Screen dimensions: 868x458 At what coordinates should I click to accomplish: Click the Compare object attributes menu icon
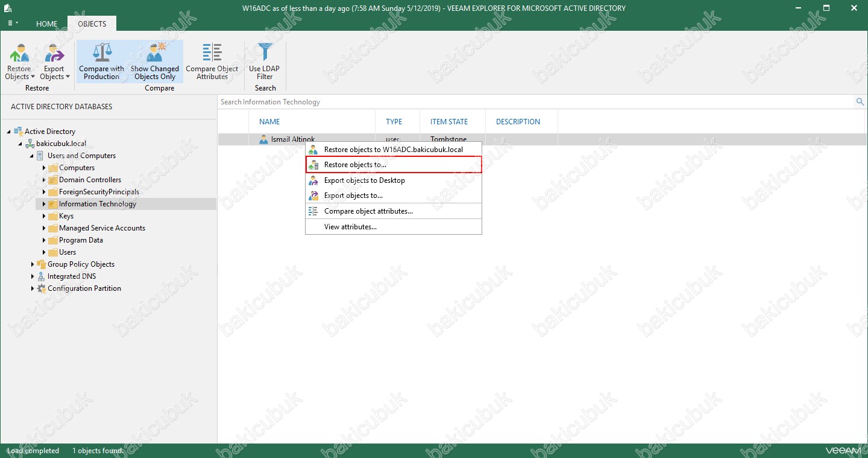tap(313, 211)
